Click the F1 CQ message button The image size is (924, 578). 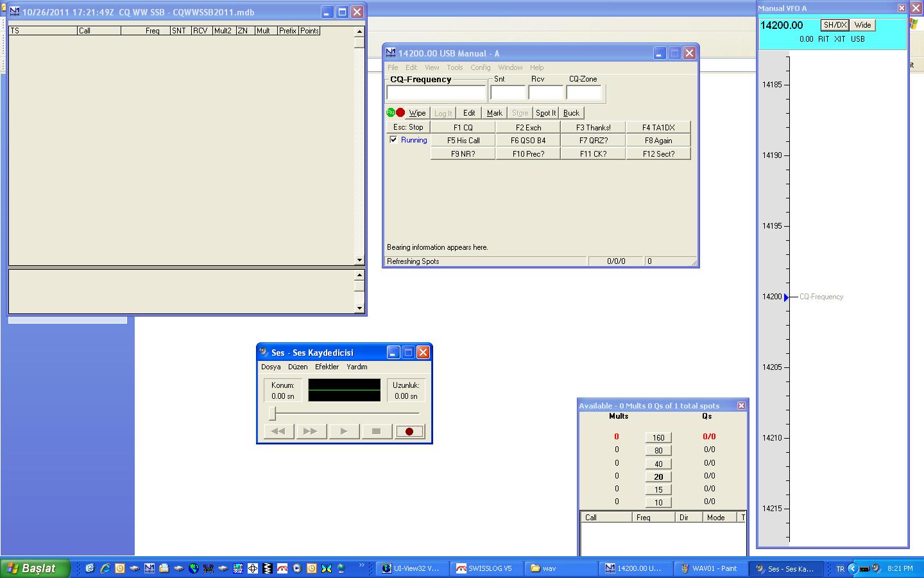click(463, 127)
